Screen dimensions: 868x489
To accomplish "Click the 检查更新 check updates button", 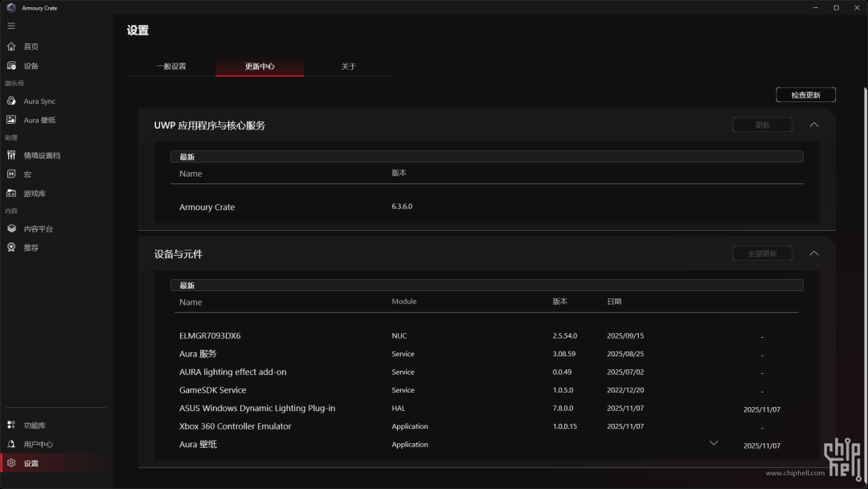I will (805, 95).
